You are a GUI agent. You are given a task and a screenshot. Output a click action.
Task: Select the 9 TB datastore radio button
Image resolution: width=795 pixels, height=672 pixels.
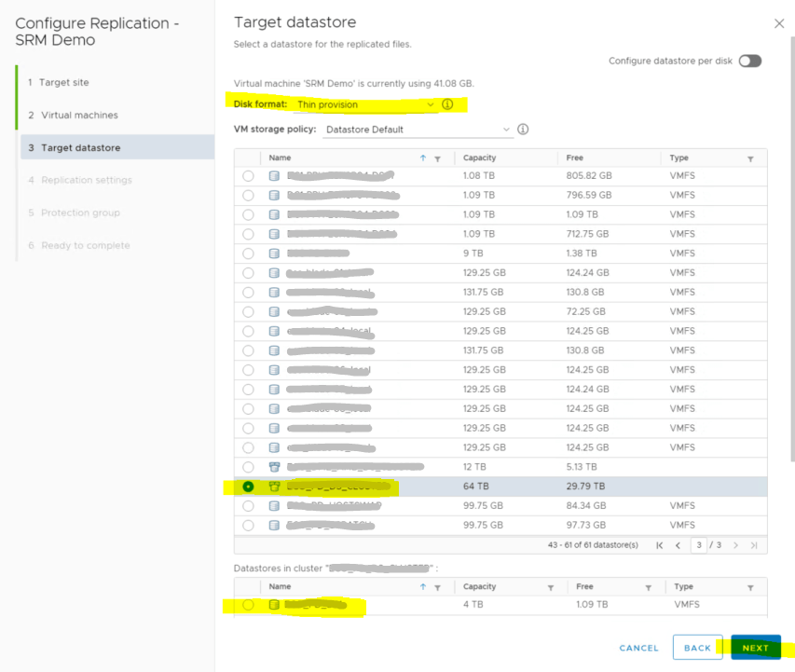click(x=248, y=254)
